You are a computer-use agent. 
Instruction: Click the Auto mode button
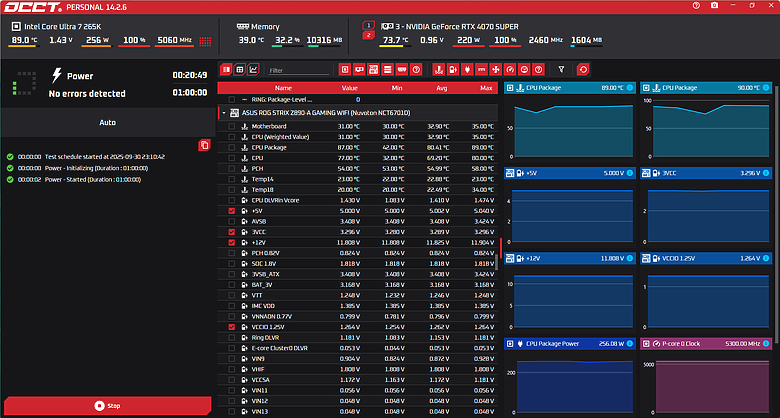pyautogui.click(x=106, y=122)
